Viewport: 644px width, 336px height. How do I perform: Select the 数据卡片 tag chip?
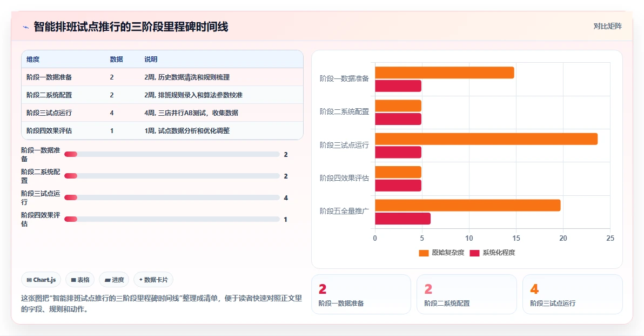[x=153, y=280]
